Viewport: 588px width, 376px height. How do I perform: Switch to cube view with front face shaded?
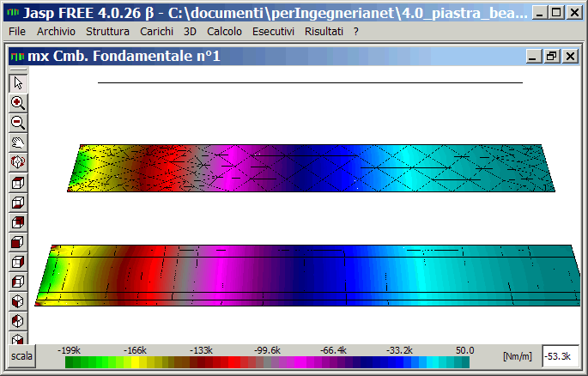tap(18, 242)
